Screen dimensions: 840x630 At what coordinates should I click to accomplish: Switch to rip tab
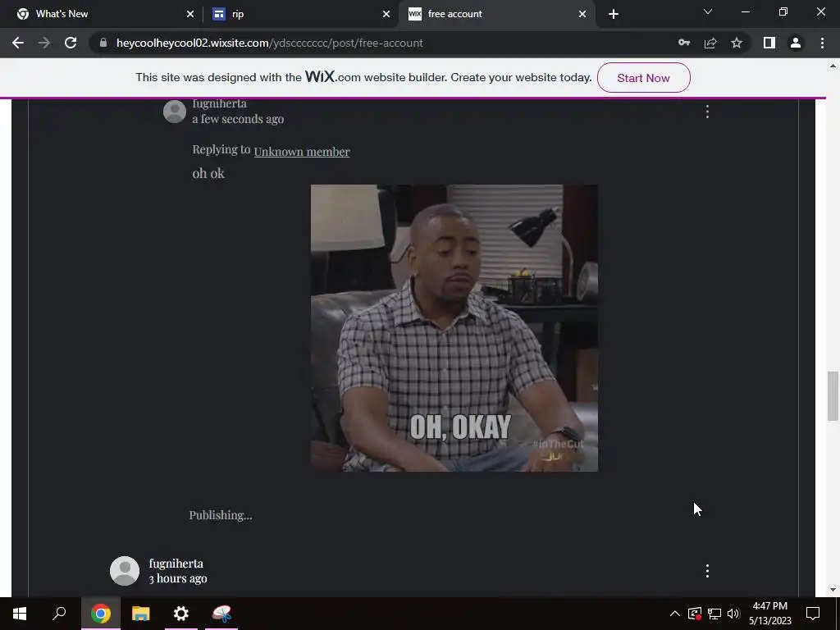pos(300,14)
